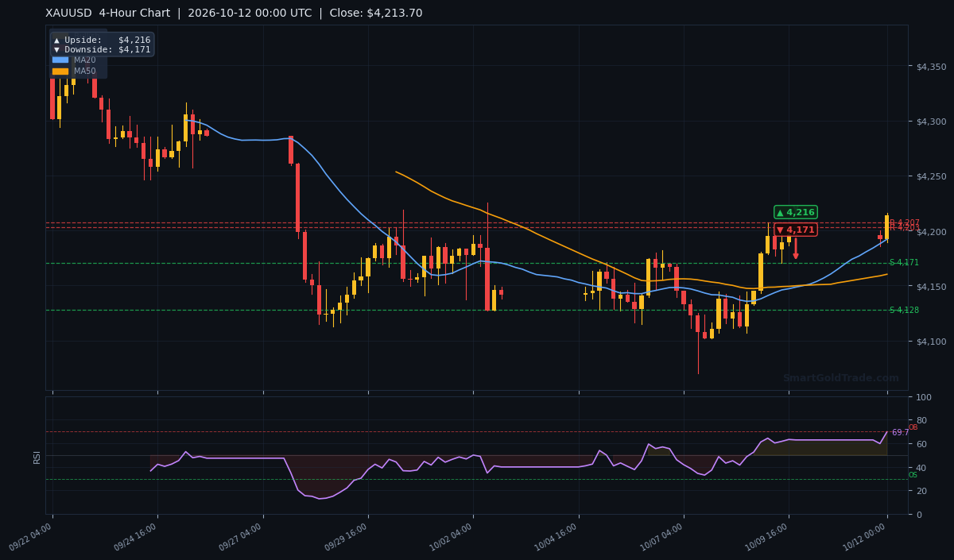Click the MA50 orange legend swatch

coord(60,71)
